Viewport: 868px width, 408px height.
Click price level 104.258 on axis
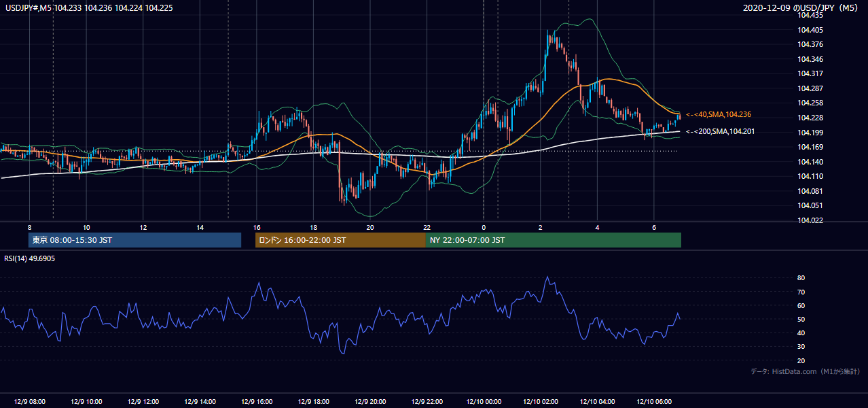[811, 103]
